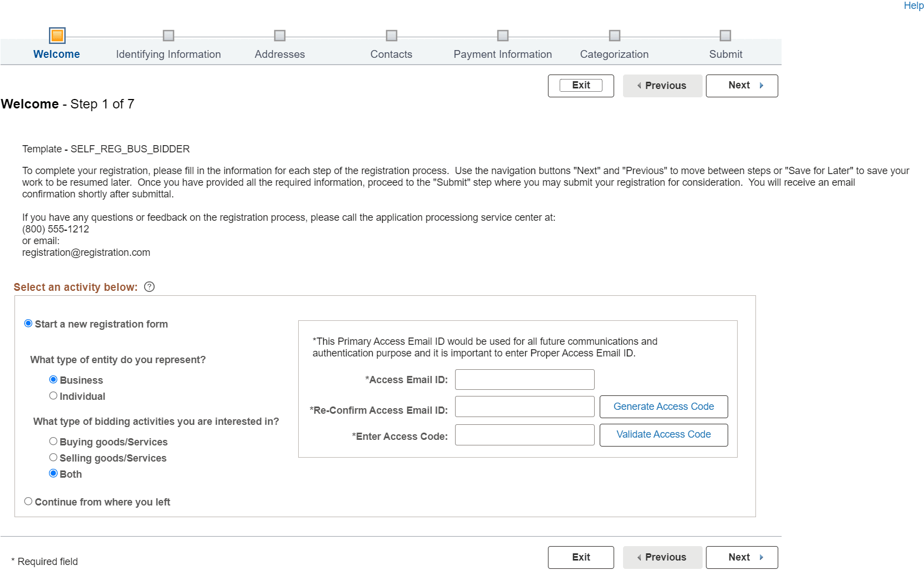Screen dimensions: 924x575
Task: Click the Payment Information step square icon
Action: 503,36
